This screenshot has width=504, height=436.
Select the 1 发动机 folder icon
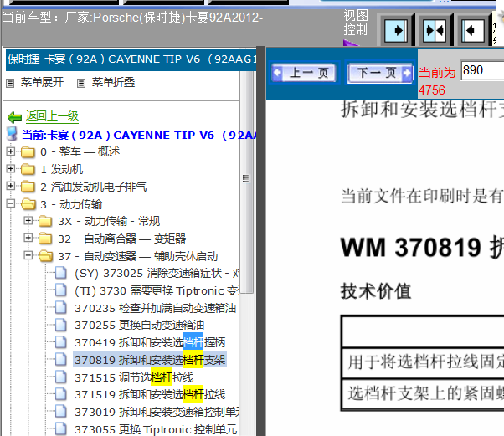click(x=28, y=169)
